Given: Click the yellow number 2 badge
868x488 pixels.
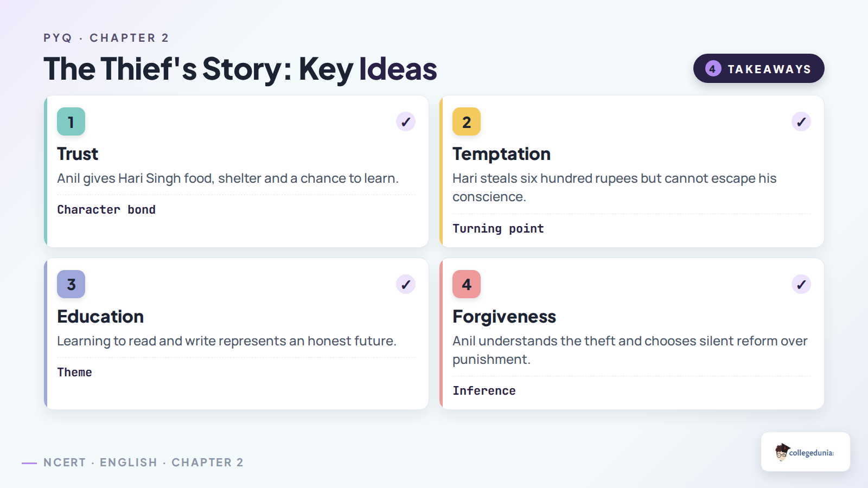Looking at the screenshot, I should click(x=467, y=121).
